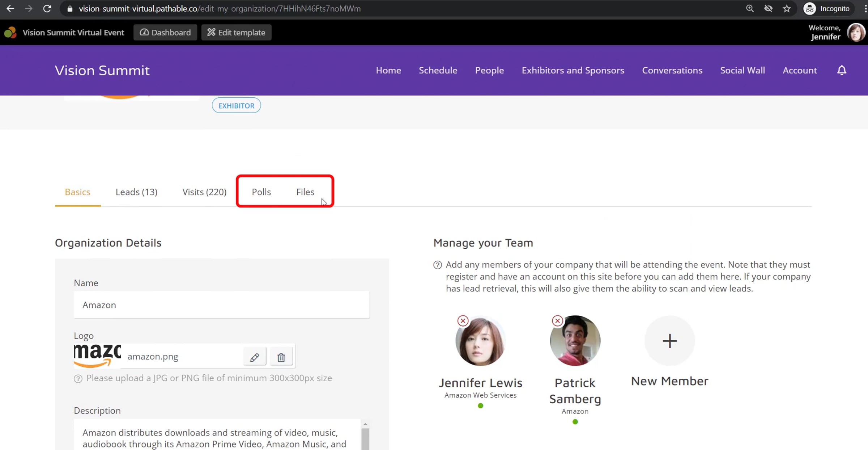
Task: Click the help icon beside the logo upload hint
Action: pos(78,379)
